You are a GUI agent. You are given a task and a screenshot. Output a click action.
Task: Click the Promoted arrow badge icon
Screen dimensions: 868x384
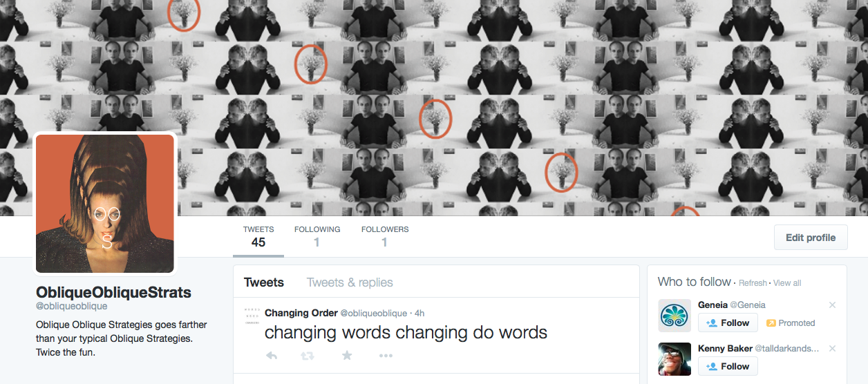point(771,323)
